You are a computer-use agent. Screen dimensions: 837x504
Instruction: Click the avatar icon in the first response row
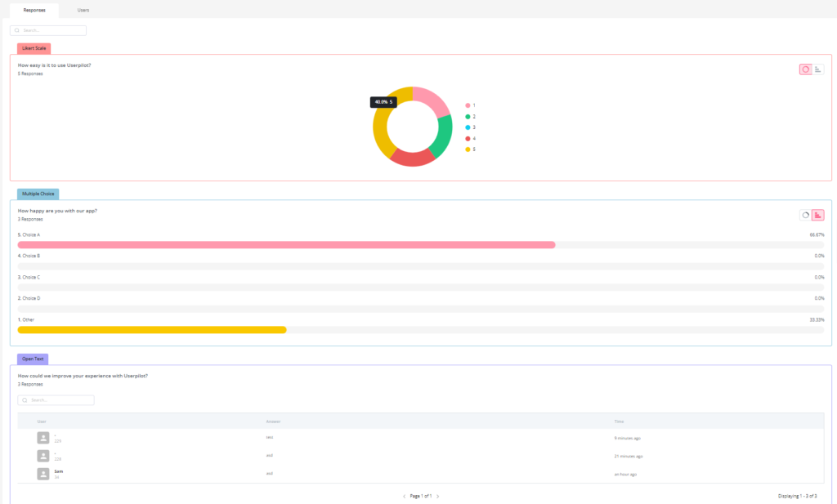(x=43, y=436)
